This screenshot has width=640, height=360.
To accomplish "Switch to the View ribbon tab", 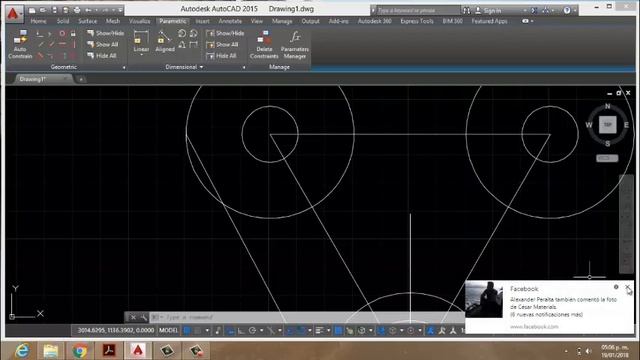I will point(257,21).
